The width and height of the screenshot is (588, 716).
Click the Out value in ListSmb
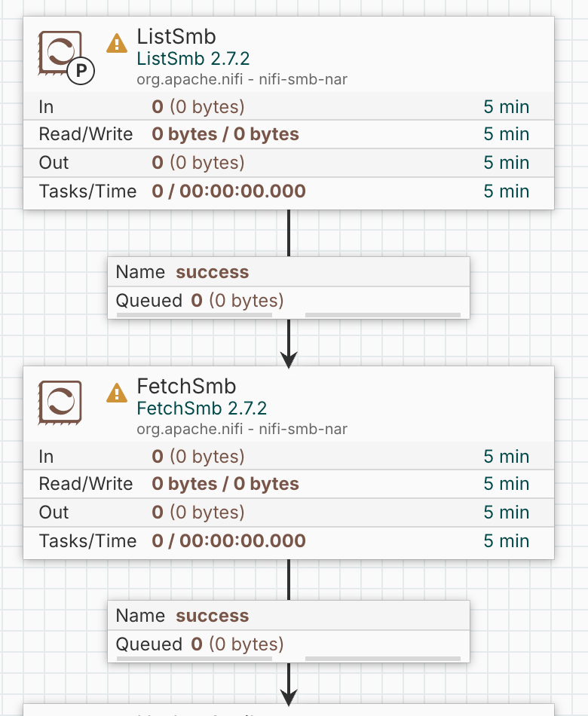click(x=198, y=163)
